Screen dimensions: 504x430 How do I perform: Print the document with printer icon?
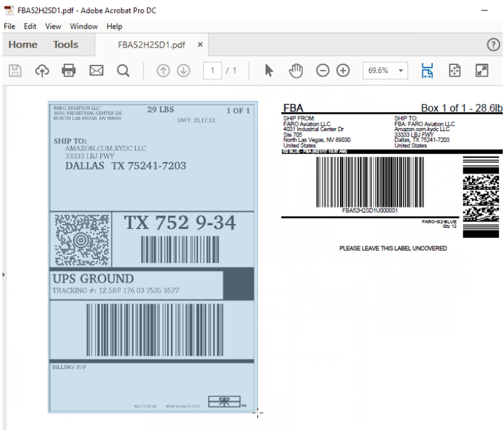coord(69,71)
